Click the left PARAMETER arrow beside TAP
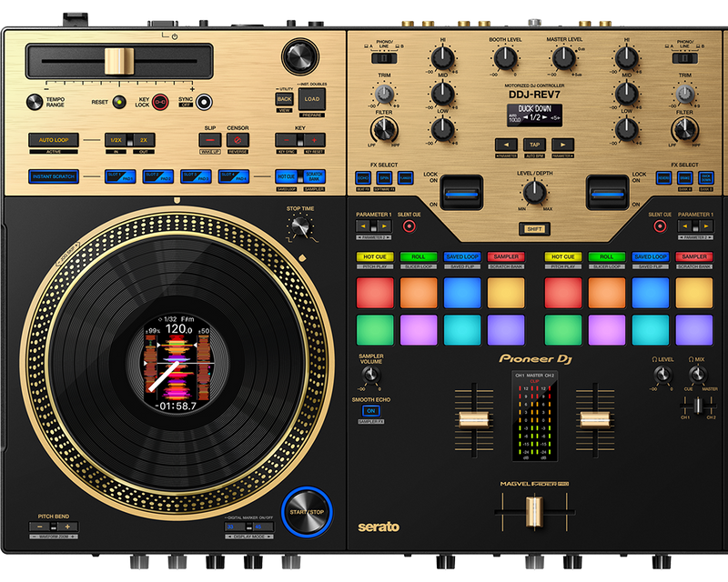 [x=508, y=143]
